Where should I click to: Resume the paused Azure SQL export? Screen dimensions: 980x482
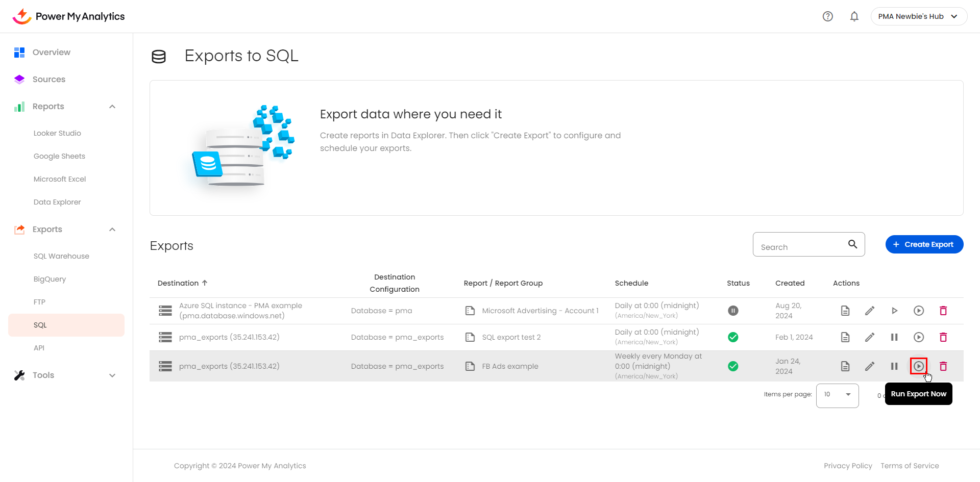click(x=894, y=311)
